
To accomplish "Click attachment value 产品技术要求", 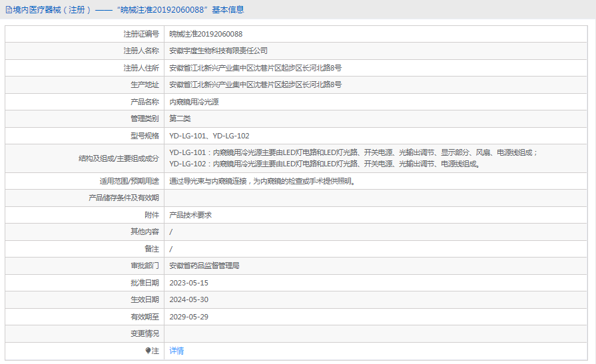I will pyautogui.click(x=190, y=215).
